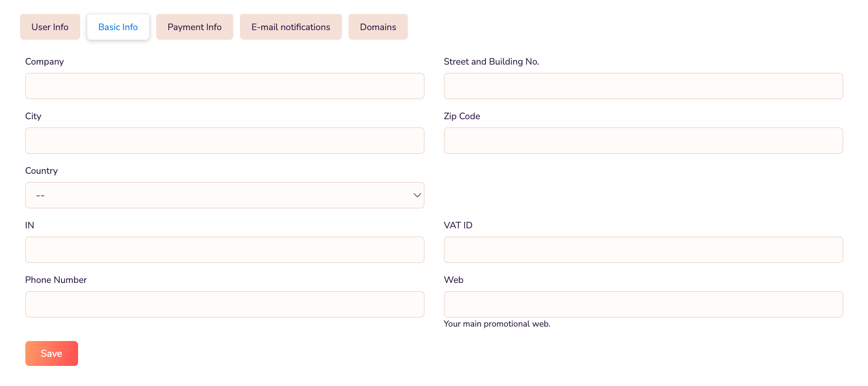Focus the IN input field
Screen dimensions: 868x386
click(225, 250)
